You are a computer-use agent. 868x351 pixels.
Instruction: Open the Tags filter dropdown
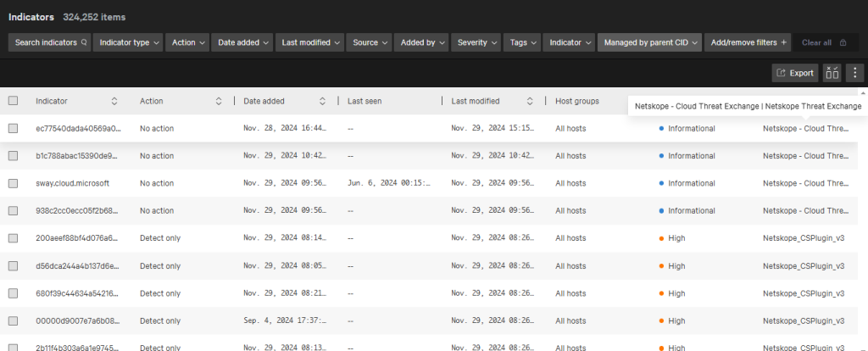[522, 42]
